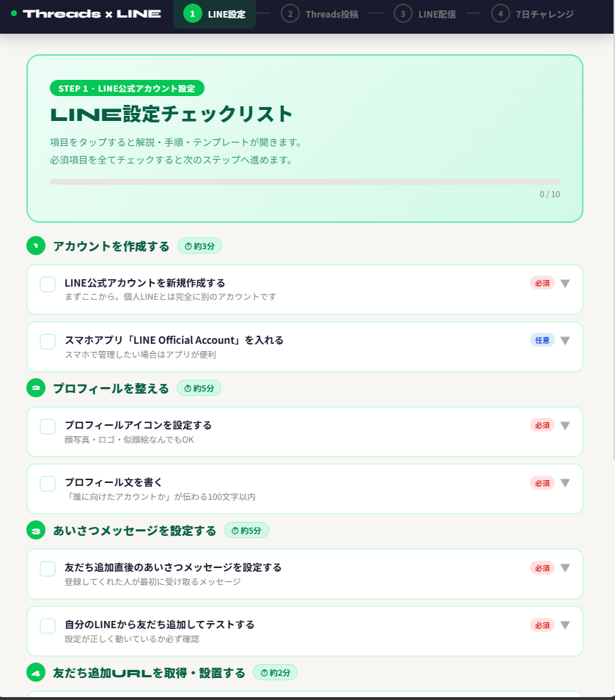Open 'LINE公式アカウントを新規作成する' item title

tap(144, 283)
